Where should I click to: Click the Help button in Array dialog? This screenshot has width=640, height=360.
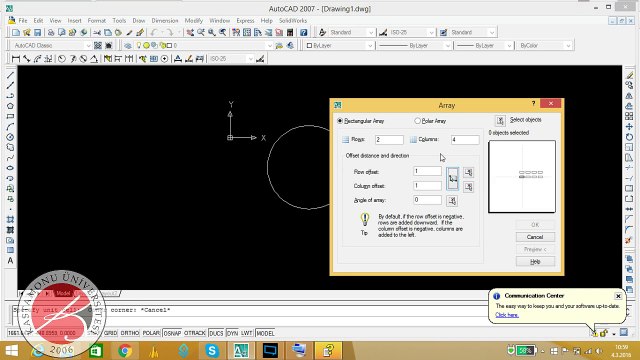(x=535, y=262)
